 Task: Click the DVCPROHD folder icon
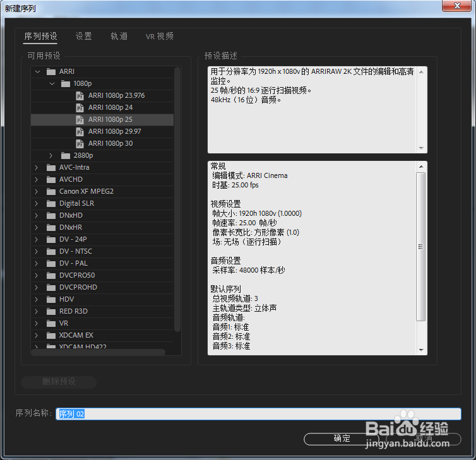pos(51,287)
